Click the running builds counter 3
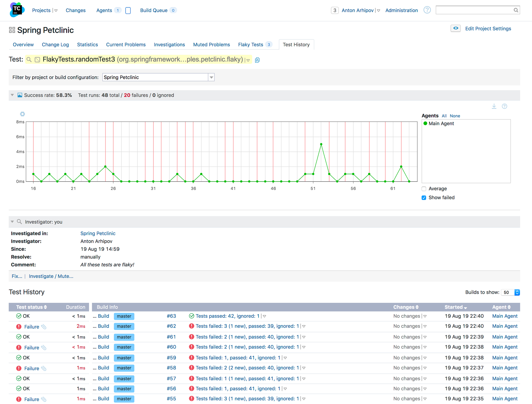Image resolution: width=532 pixels, height=404 pixels. 335,10
